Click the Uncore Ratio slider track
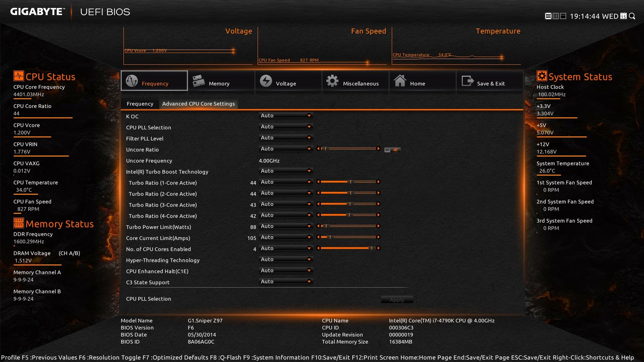The image size is (644, 362). click(x=348, y=149)
